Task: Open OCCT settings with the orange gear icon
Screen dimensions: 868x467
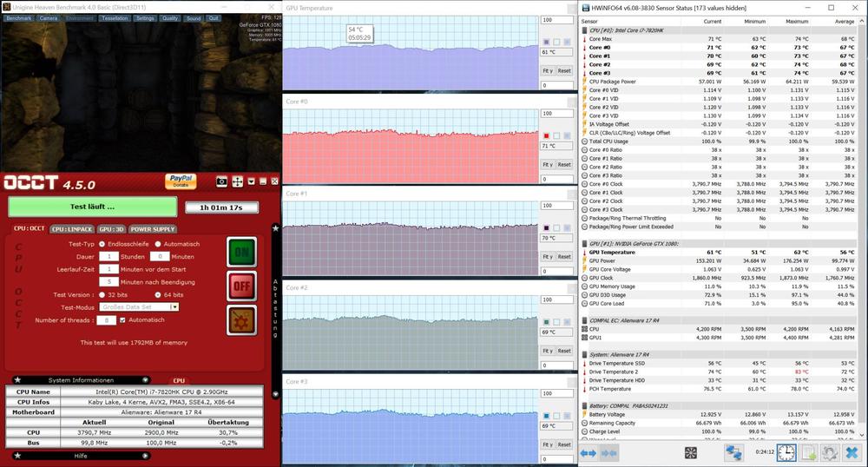Action: coord(241,319)
